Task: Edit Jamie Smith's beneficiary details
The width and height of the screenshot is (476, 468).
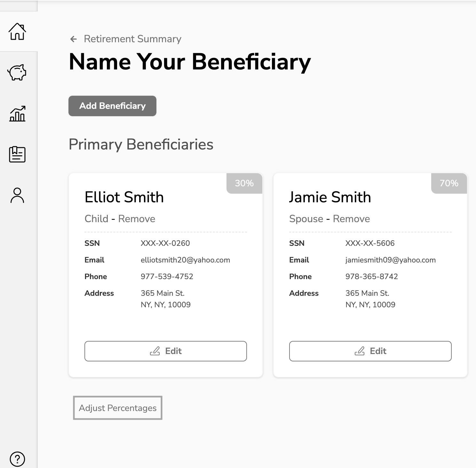Action: point(370,351)
